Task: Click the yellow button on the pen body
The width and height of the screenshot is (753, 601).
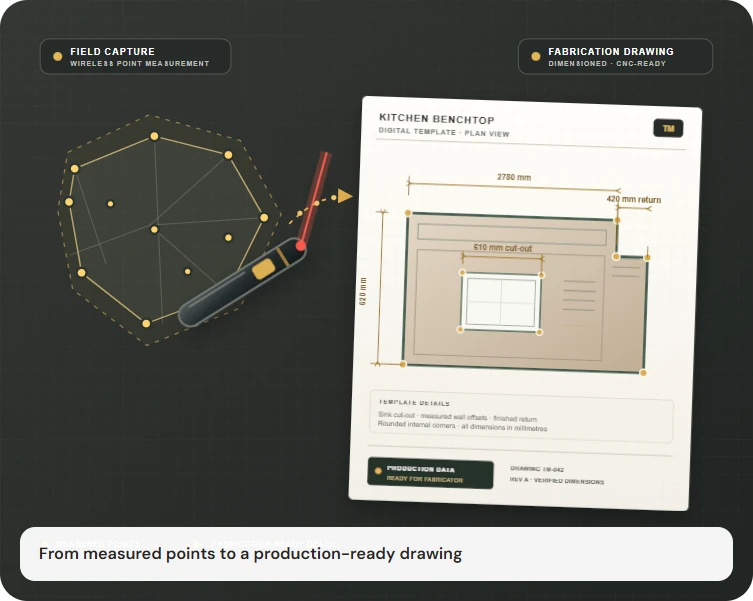Action: [264, 269]
